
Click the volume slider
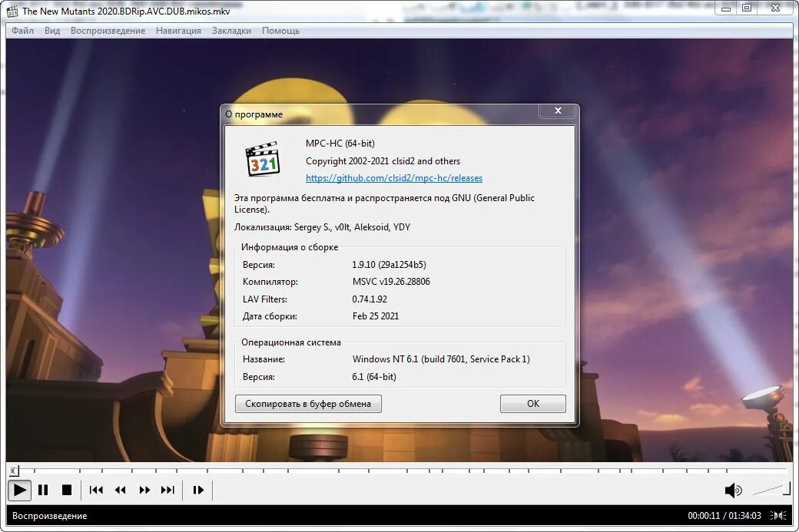(771, 489)
